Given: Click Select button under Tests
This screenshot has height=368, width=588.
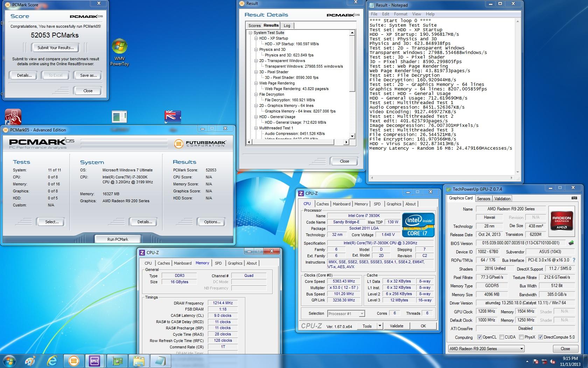Looking at the screenshot, I should 52,222.
